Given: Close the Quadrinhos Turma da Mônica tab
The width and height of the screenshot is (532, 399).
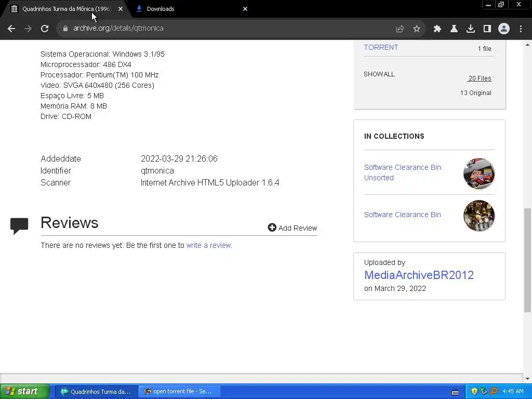Looking at the screenshot, I should (121, 9).
